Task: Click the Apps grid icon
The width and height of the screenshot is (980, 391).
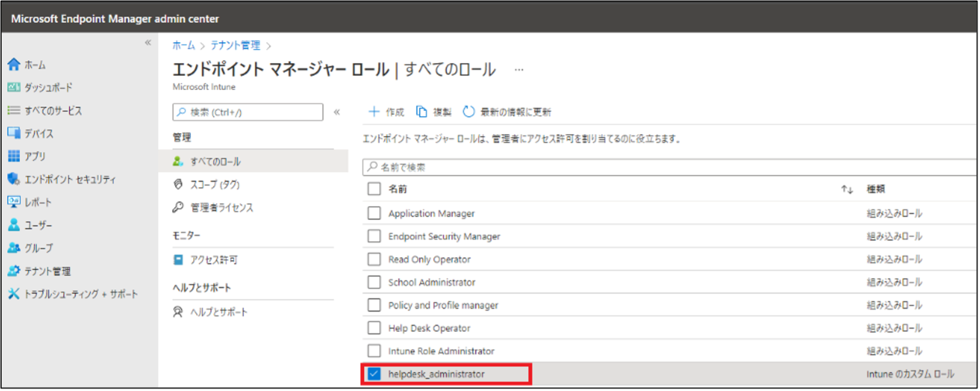Action: (14, 156)
